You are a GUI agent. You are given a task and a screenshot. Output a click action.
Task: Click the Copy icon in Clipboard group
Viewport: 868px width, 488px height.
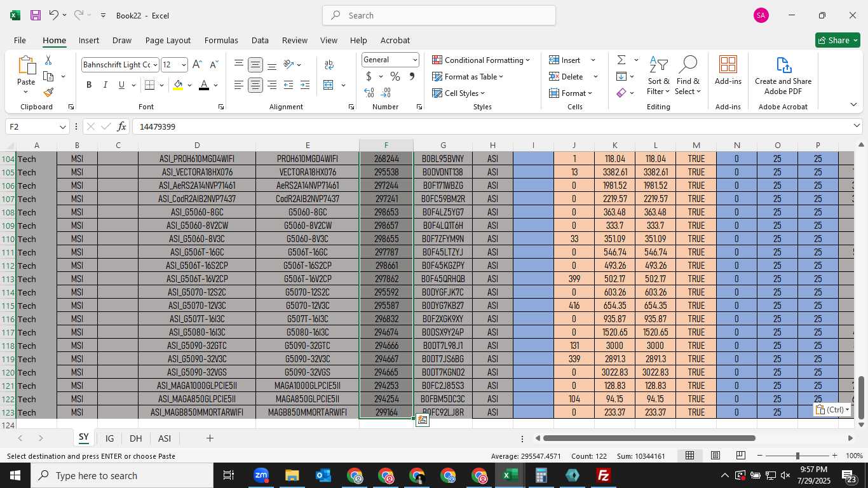click(x=48, y=76)
